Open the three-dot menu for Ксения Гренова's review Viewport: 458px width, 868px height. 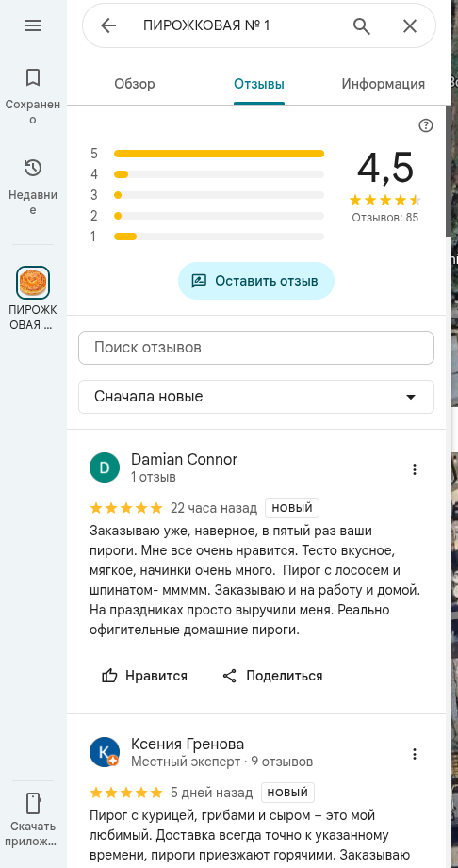tap(415, 755)
